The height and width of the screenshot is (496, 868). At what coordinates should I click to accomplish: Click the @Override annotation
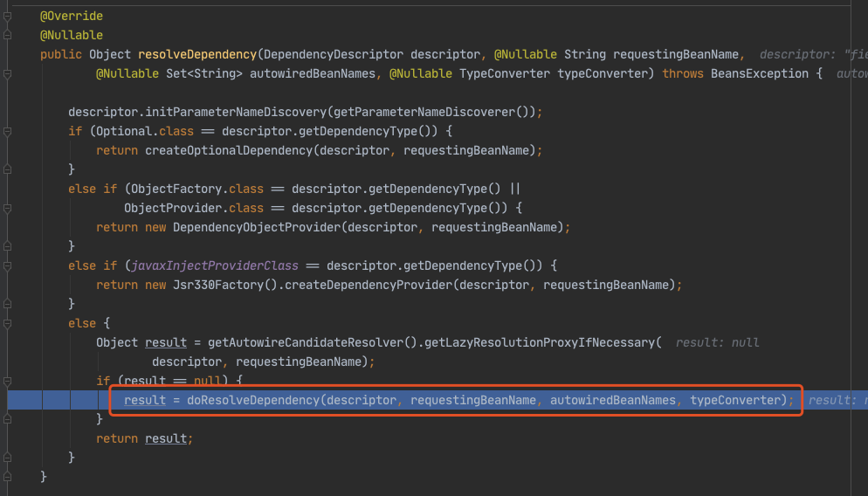[72, 16]
